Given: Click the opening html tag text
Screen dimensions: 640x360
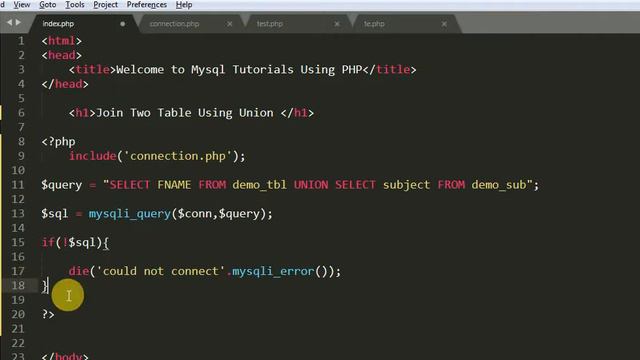Looking at the screenshot, I should tap(62, 41).
